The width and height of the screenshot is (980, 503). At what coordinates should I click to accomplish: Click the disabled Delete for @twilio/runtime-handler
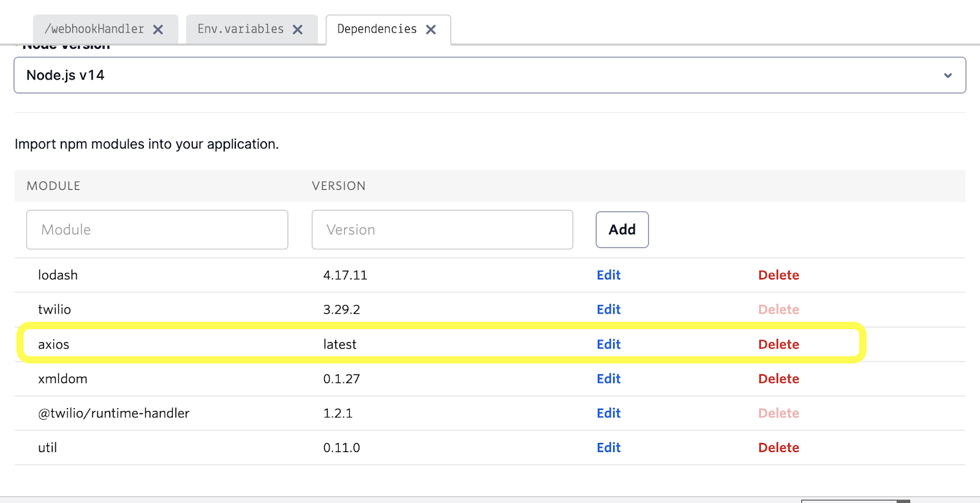pyautogui.click(x=778, y=413)
